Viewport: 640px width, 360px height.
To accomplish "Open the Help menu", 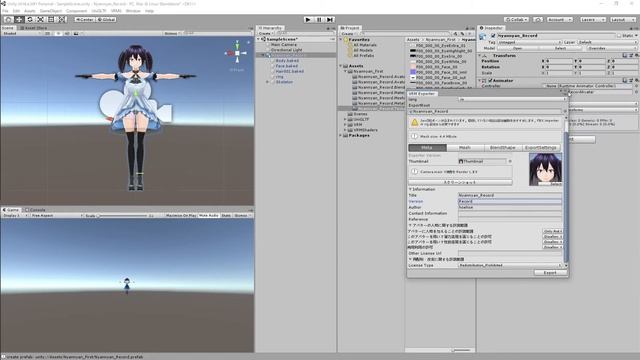I will point(150,11).
